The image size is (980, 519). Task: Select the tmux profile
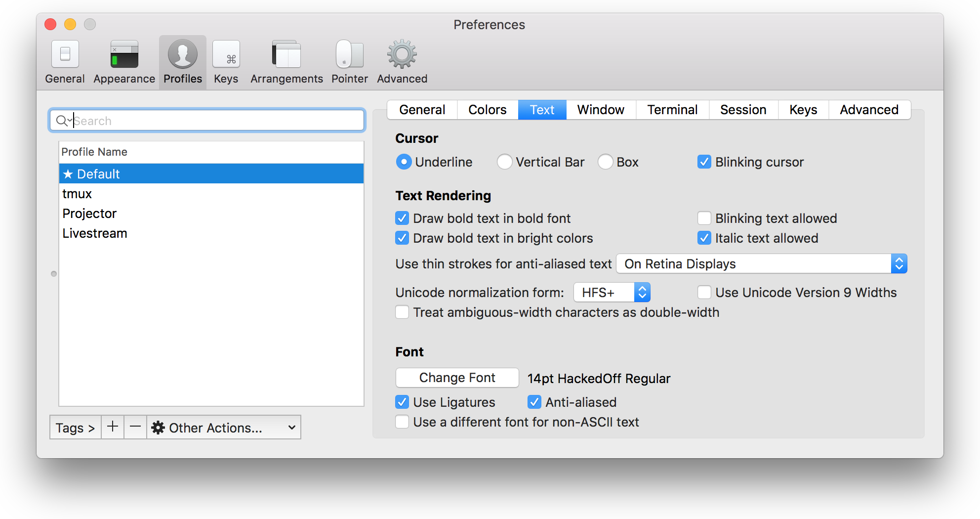tap(211, 194)
